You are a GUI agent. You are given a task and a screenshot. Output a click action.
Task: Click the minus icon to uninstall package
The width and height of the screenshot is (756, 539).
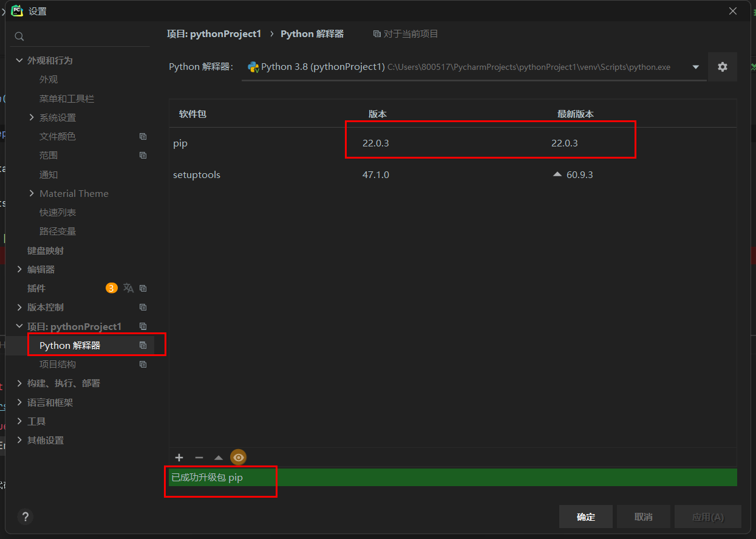(x=199, y=458)
